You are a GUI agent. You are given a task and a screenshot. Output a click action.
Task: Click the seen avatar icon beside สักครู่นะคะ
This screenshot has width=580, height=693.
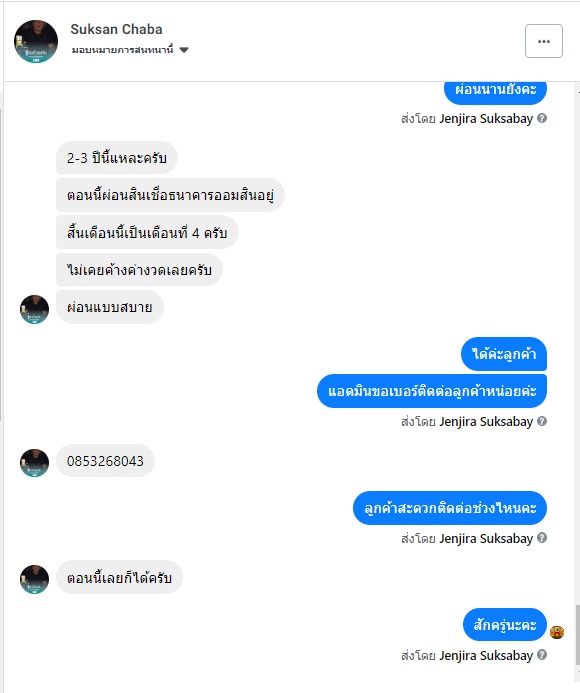pyautogui.click(x=557, y=632)
